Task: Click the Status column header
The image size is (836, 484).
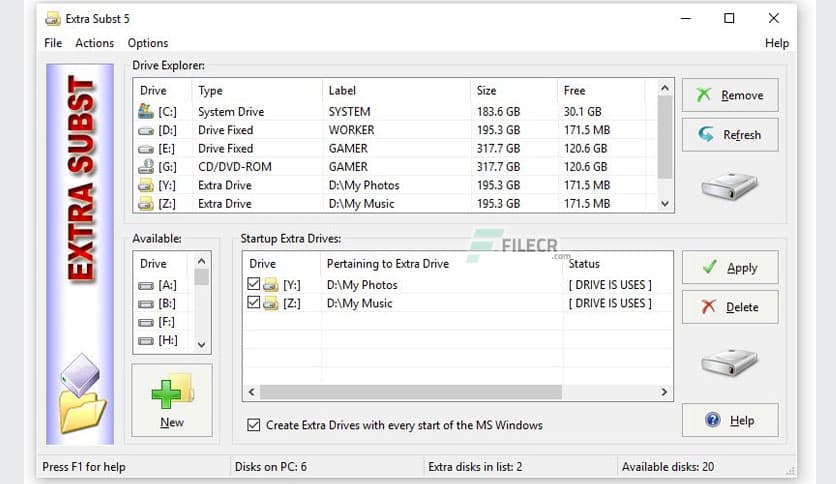Action: coord(617,264)
